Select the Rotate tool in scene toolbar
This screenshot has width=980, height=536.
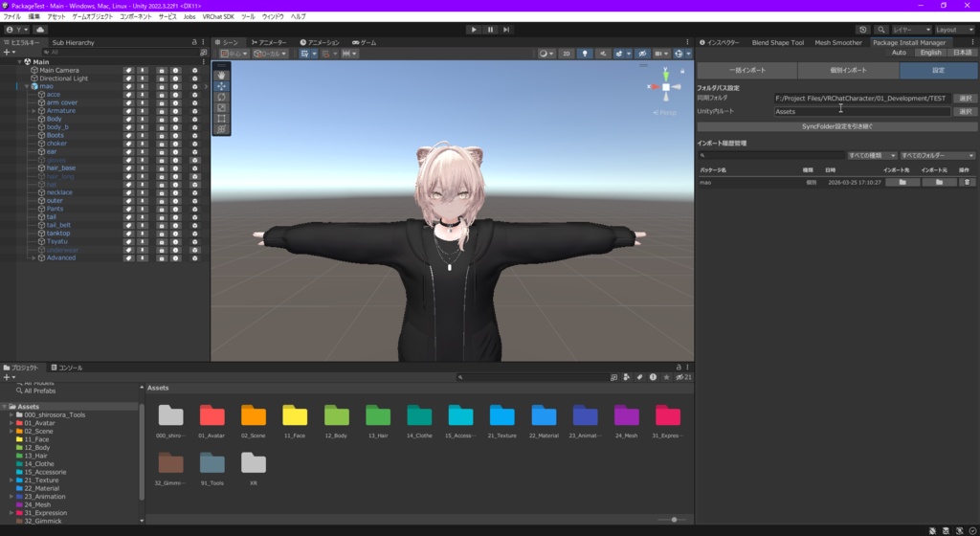[221, 97]
